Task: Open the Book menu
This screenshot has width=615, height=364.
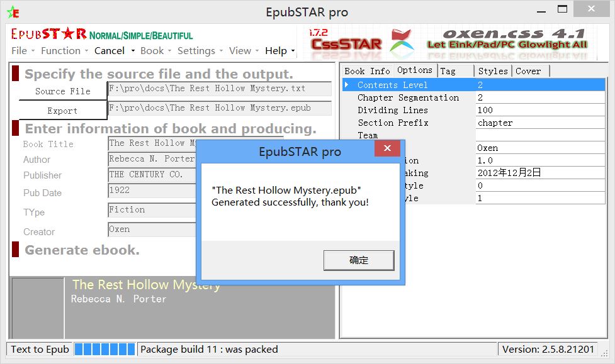Action: coord(152,51)
